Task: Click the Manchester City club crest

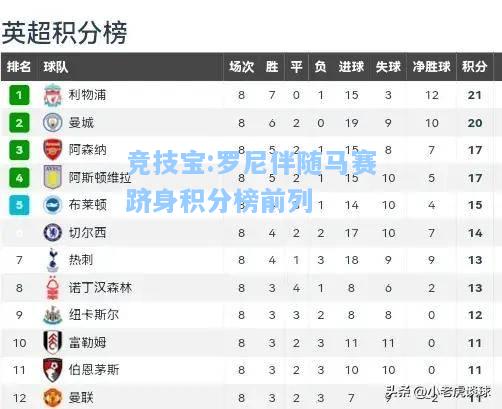Action: tap(53, 123)
